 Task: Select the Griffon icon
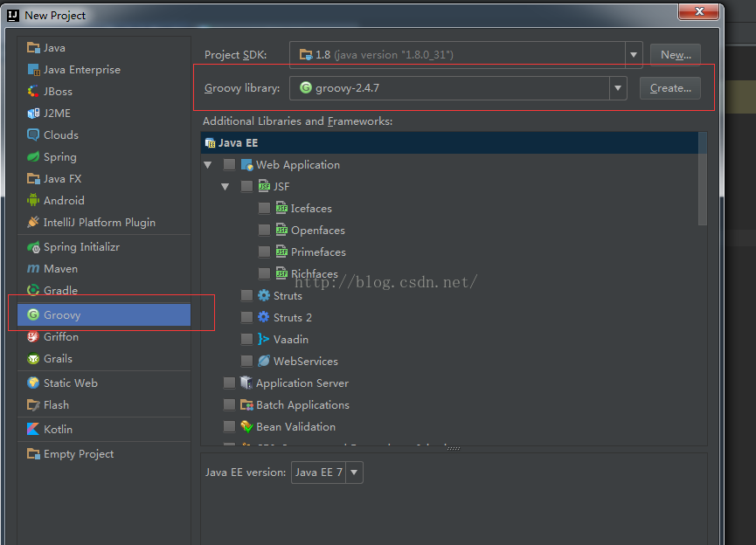pos(33,337)
